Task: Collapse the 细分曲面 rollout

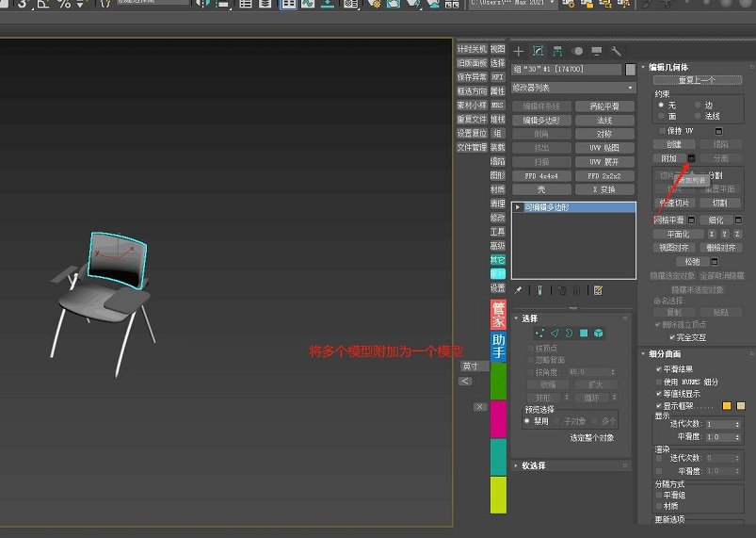Action: click(643, 353)
